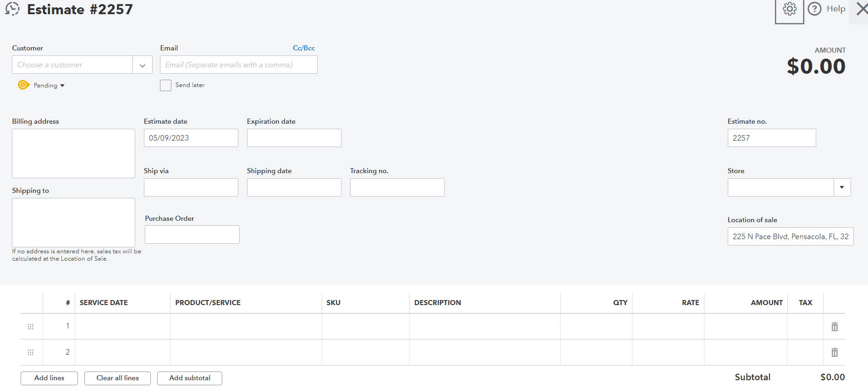Click the Add lines button

(49, 378)
